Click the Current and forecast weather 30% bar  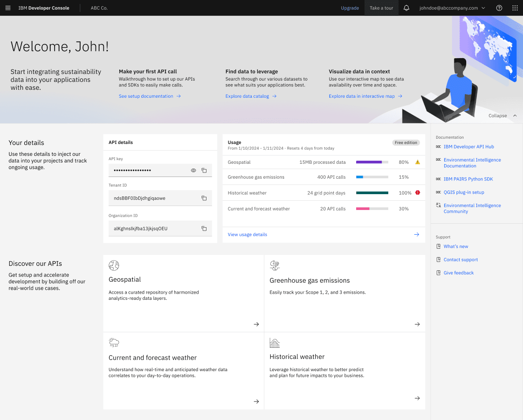tap(372, 209)
